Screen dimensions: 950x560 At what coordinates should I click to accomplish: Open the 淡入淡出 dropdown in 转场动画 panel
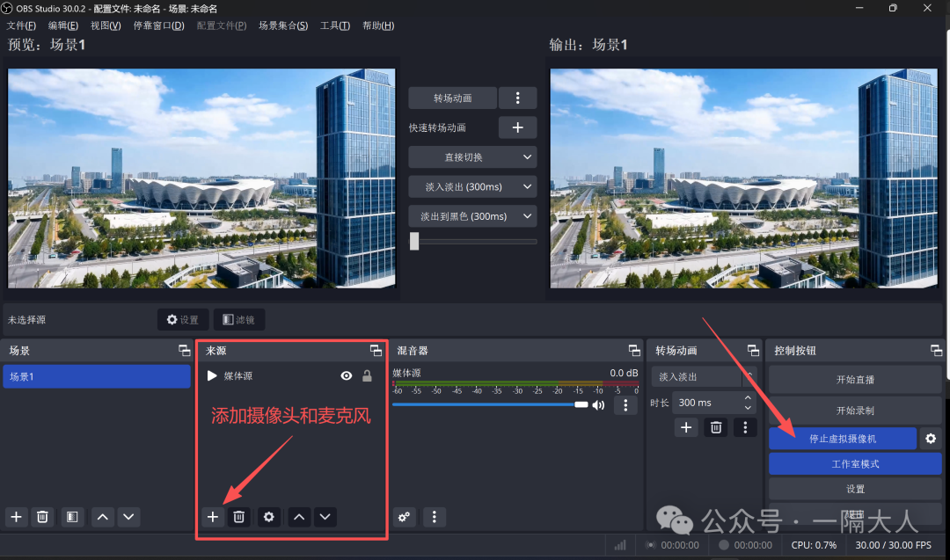[x=701, y=375]
